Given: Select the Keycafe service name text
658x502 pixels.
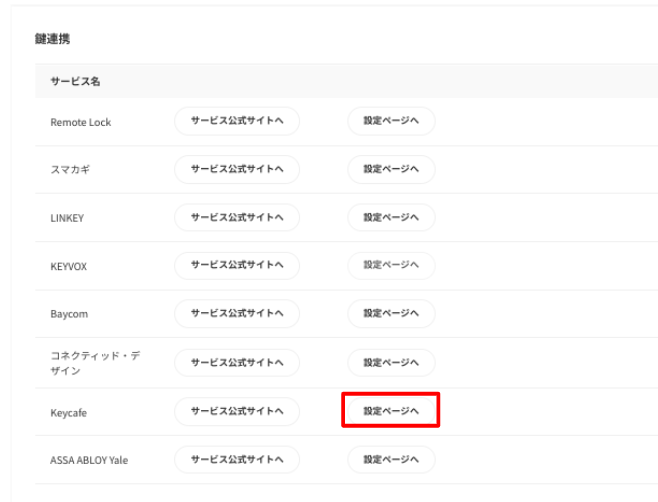Looking at the screenshot, I should [x=69, y=411].
